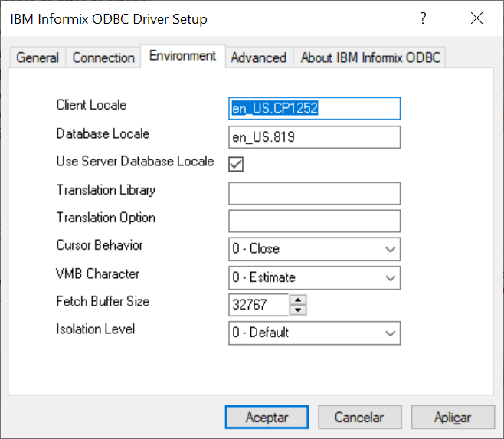Image resolution: width=504 pixels, height=439 pixels.
Task: Select the Environment tab
Action: coord(182,56)
